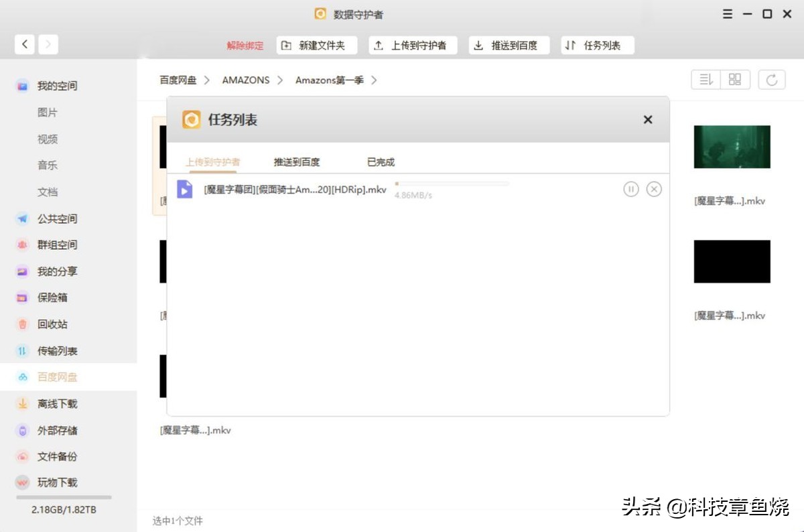Open the 文件备份 backup section
Viewport: 804px width, 532px height.
[x=56, y=456]
